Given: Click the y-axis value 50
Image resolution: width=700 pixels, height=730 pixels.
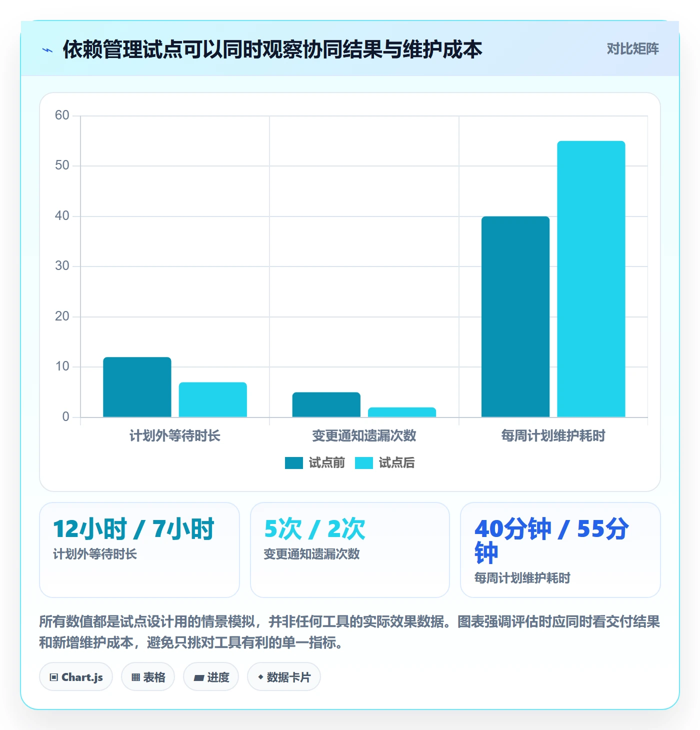Looking at the screenshot, I should (62, 165).
